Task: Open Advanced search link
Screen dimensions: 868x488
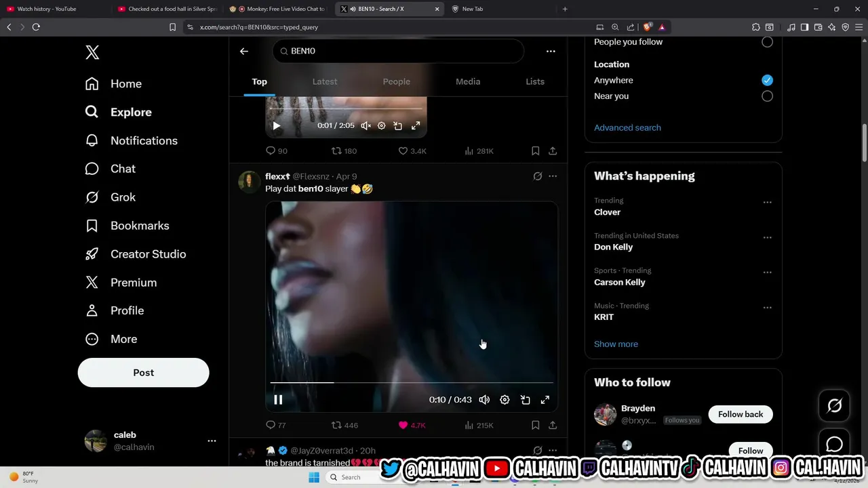Action: point(627,127)
